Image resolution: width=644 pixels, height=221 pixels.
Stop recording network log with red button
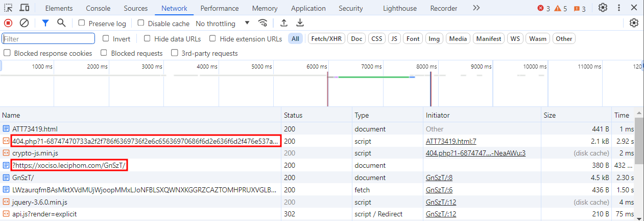pos(8,23)
